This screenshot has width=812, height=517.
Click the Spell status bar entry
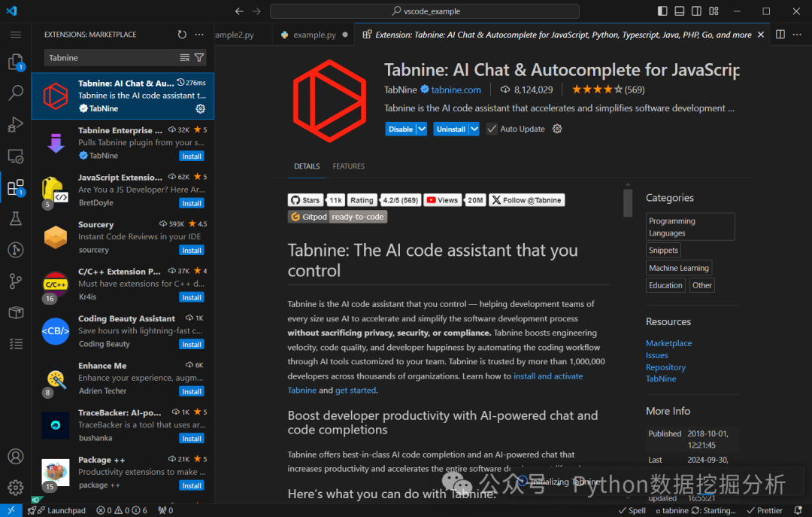[x=632, y=510]
